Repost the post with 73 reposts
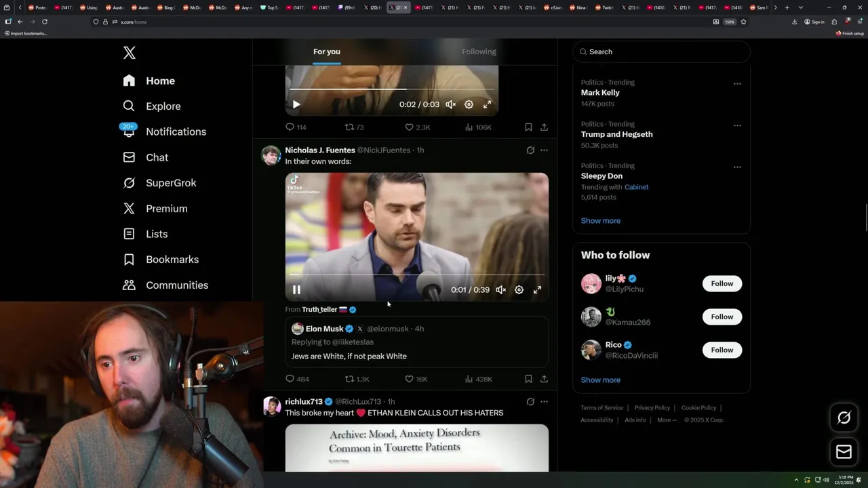 point(355,127)
